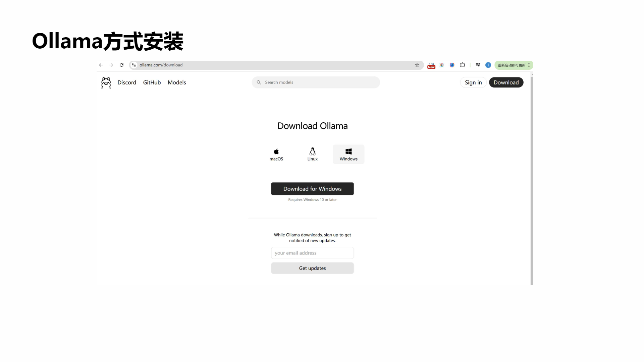Open the Discord link
Screen dimensions: 644x362
127,82
